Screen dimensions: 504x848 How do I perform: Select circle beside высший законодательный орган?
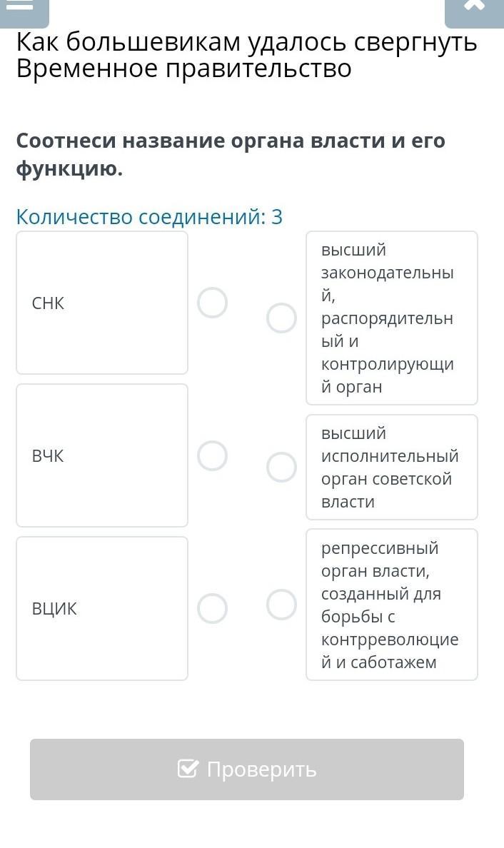pos(281,318)
